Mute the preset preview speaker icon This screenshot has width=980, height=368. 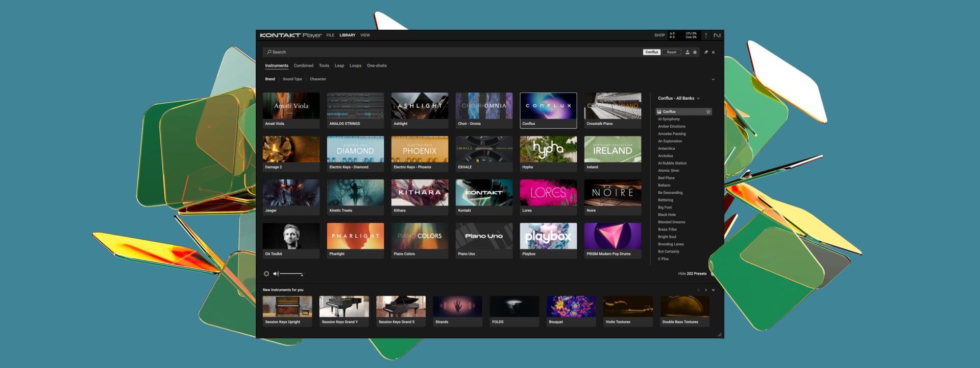pos(276,274)
